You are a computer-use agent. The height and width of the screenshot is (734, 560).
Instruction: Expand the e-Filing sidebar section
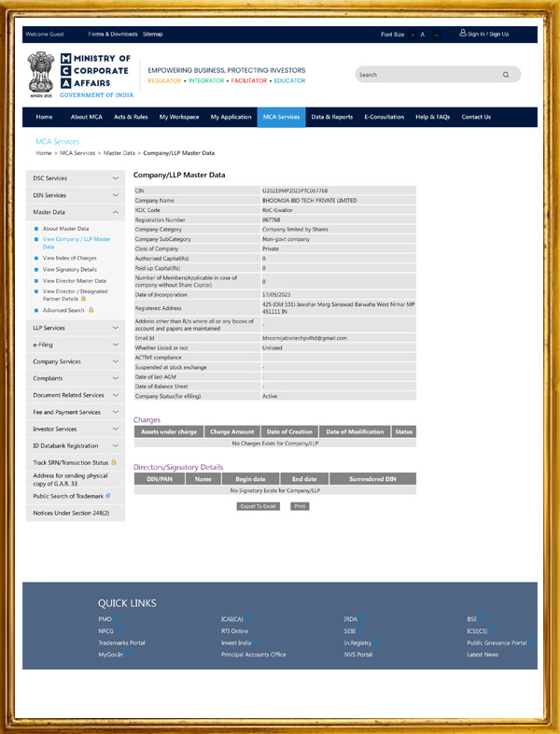click(x=115, y=345)
